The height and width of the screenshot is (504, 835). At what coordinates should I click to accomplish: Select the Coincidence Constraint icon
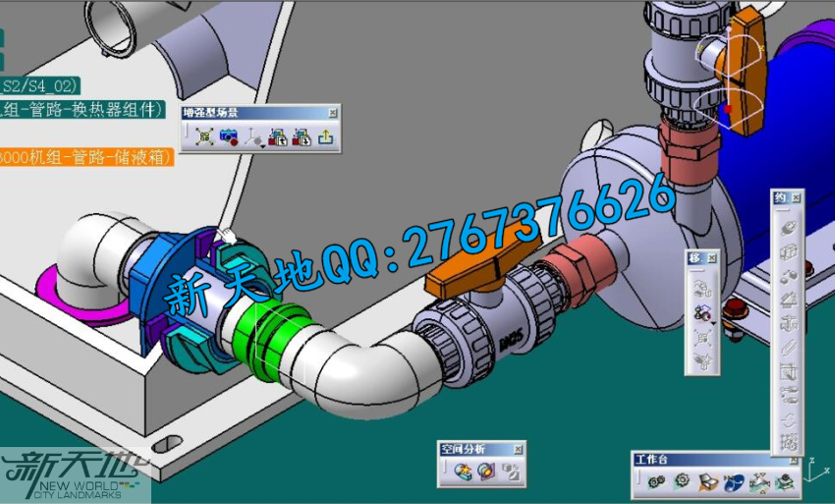[788, 228]
